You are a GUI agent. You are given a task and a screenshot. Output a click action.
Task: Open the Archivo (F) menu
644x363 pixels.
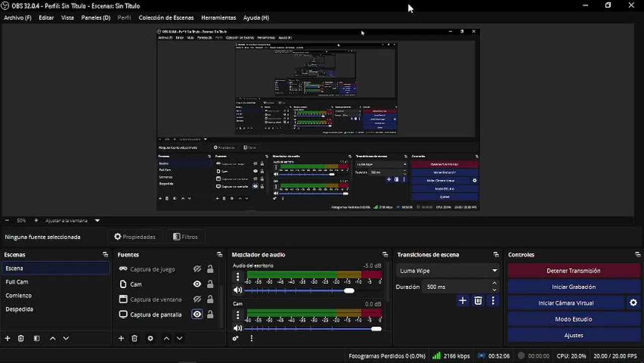pos(18,18)
